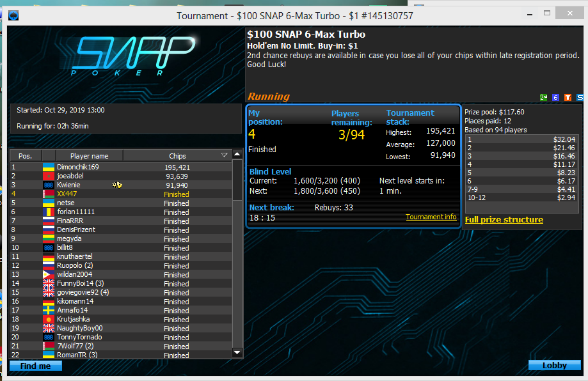The height and width of the screenshot is (381, 588).
Task: Click the Find me button
Action: (36, 366)
